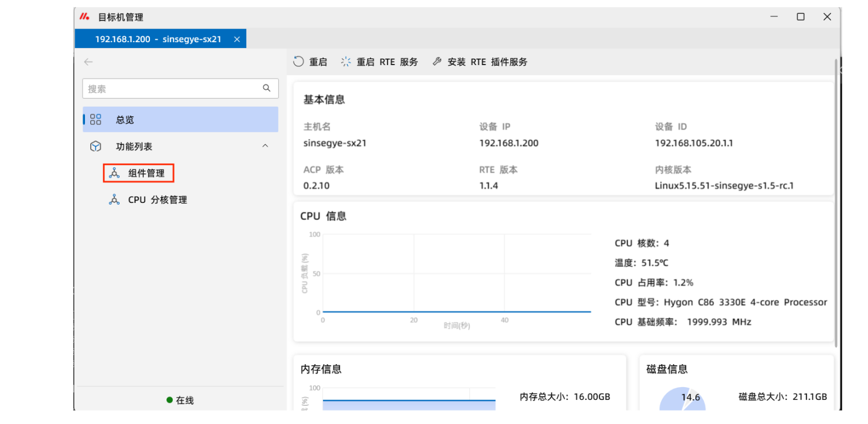Screen dimensions: 868x424
Task: Click the 总览 overview grid icon
Action: (x=96, y=120)
